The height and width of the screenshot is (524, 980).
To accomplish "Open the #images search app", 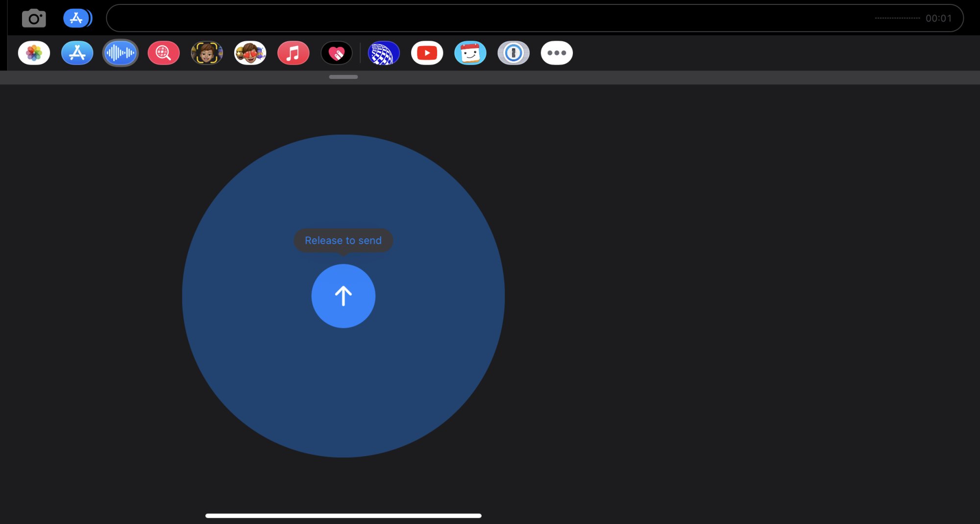I will [x=164, y=53].
